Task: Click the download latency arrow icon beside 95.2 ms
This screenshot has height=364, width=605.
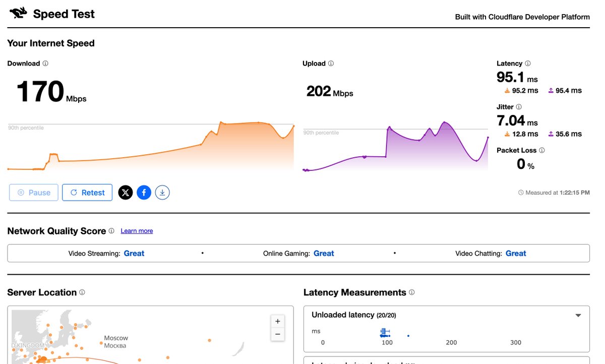Action: point(507,91)
